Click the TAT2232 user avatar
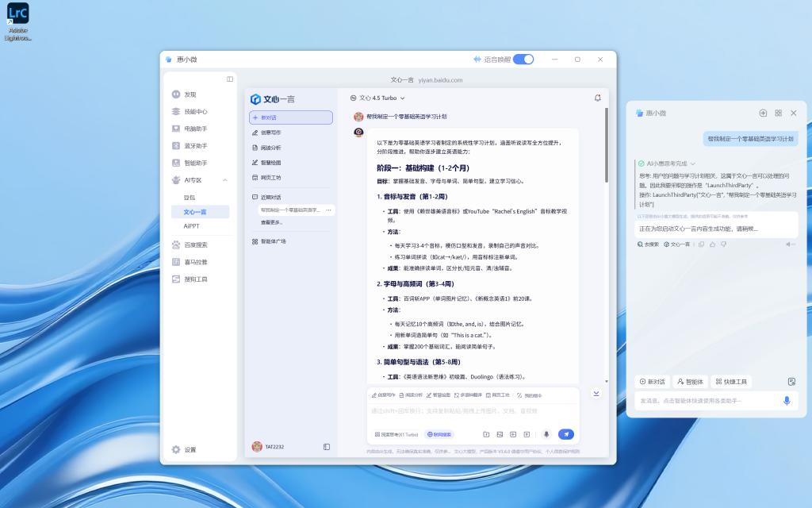812x508 pixels. click(257, 447)
